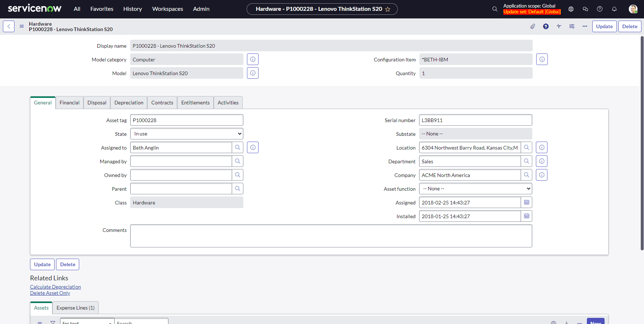The height and width of the screenshot is (324, 644).
Task: Open the activity stream icon in form header
Action: point(559,26)
